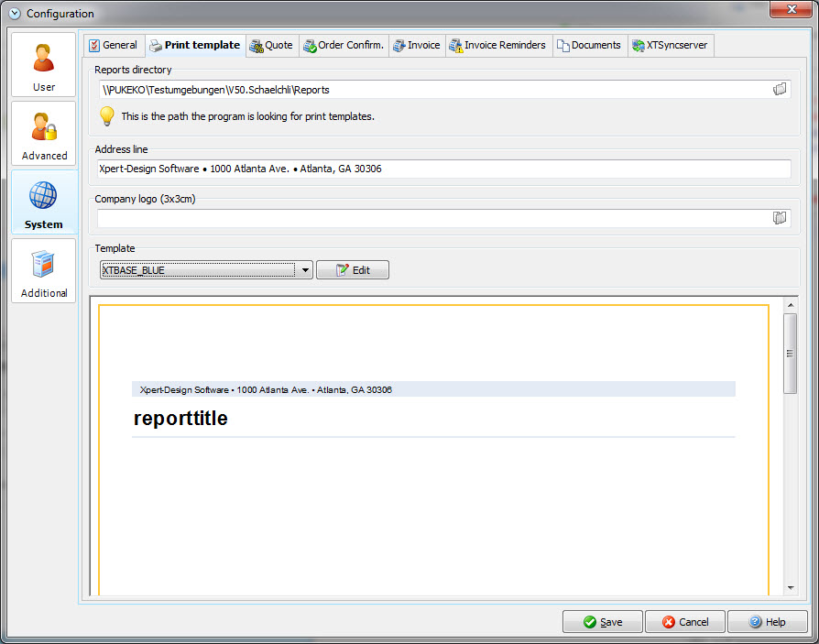Expand the XTBASE_BLUE template list
The height and width of the screenshot is (644, 819).
[x=305, y=269]
